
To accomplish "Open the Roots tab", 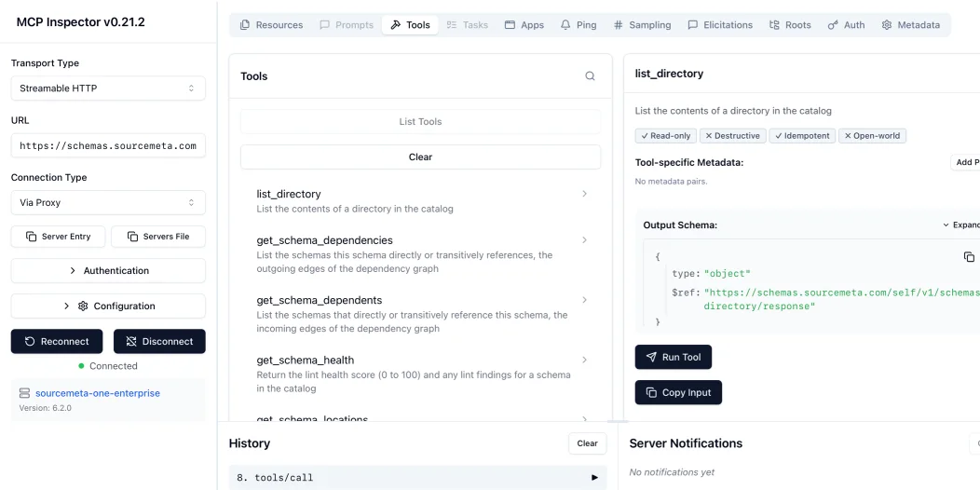I will (x=790, y=25).
